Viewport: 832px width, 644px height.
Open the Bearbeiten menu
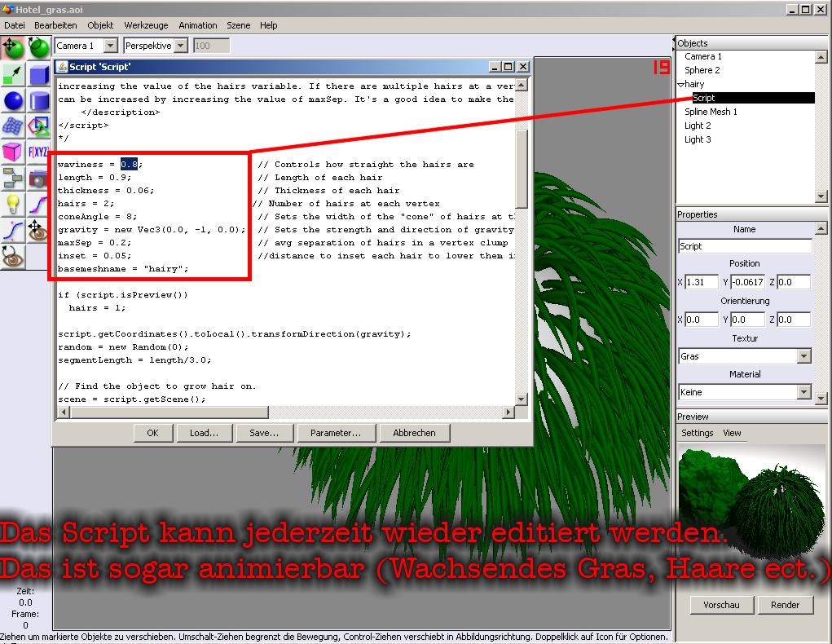(x=55, y=25)
